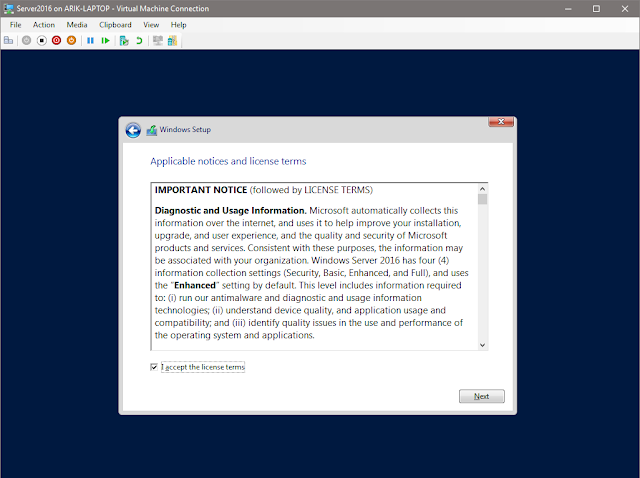Open the Help menu
Screen dimensions: 640x478
tap(178, 25)
